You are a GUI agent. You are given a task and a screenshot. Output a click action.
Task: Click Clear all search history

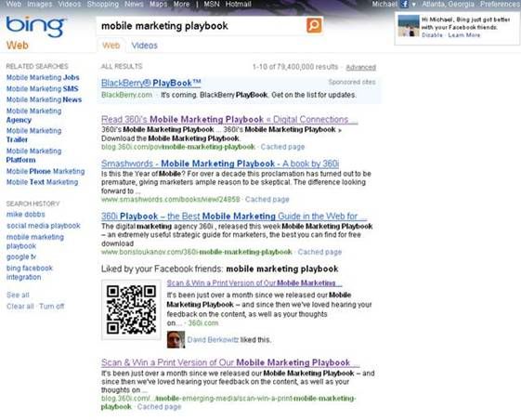(20, 307)
